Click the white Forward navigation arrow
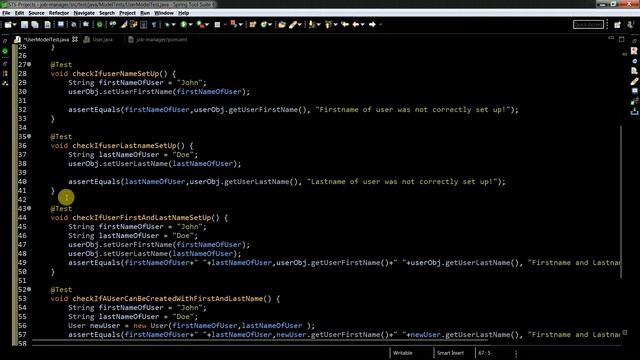This screenshot has height=360, width=640. [x=372, y=24]
